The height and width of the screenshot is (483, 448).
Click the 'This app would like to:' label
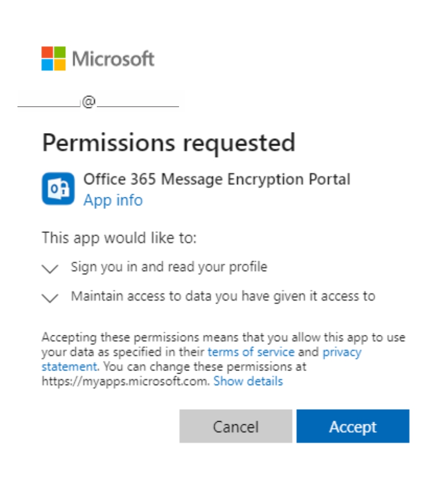pos(119,237)
